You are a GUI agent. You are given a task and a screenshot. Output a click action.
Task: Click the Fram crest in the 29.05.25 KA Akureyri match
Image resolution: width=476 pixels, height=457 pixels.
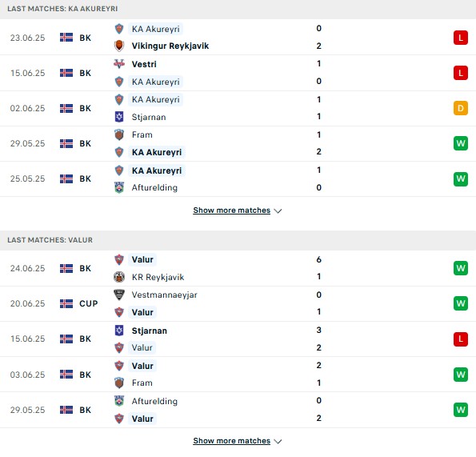[x=119, y=134]
